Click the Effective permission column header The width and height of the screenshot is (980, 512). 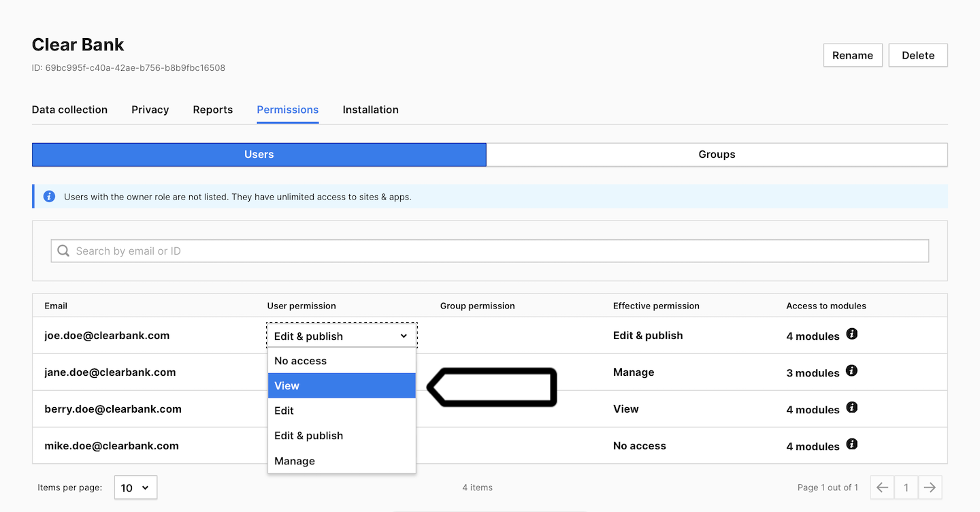pyautogui.click(x=656, y=306)
